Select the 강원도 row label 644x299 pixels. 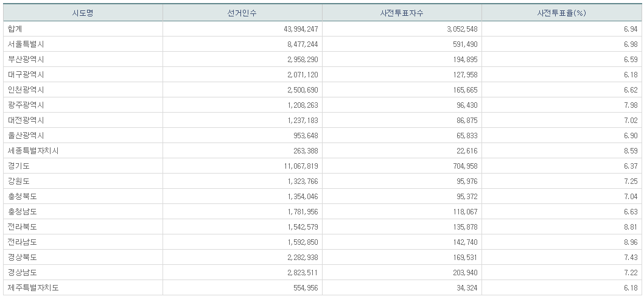pyautogui.click(x=19, y=181)
